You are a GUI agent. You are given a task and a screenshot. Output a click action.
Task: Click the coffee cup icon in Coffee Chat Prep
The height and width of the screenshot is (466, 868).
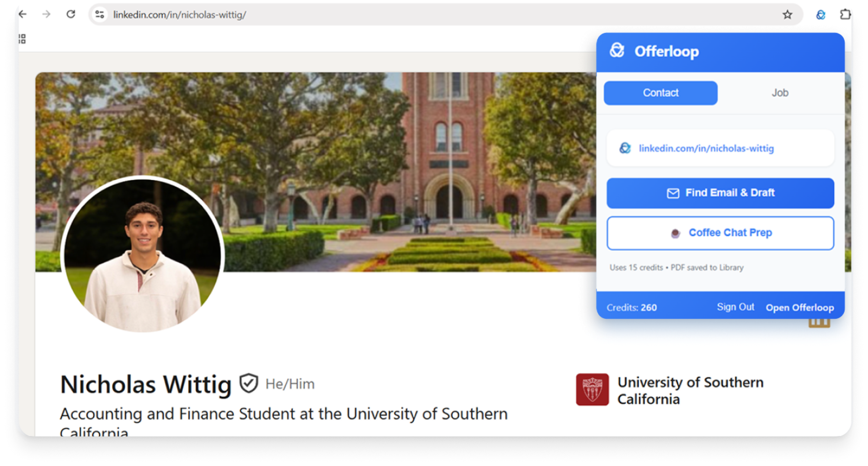675,233
